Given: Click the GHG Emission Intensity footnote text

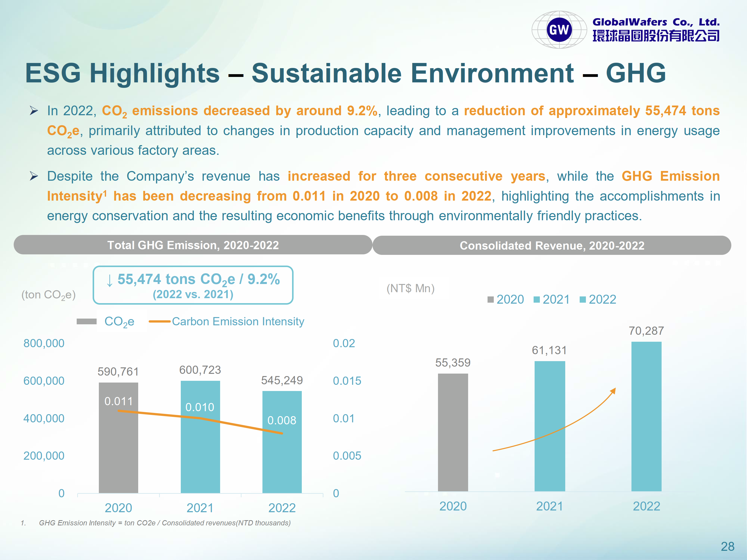Looking at the screenshot, I should pos(165,523).
